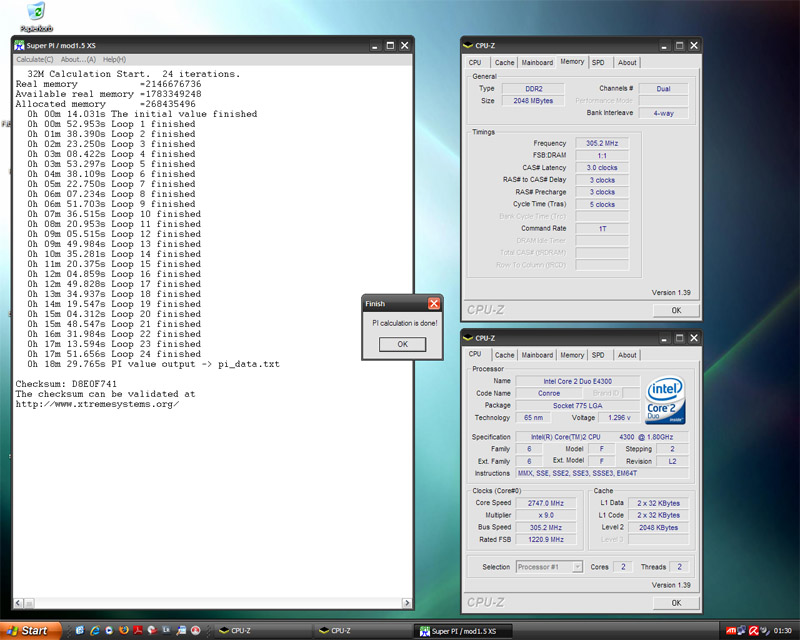Click the 1T command rate value
The image size is (800, 640).
click(x=602, y=229)
